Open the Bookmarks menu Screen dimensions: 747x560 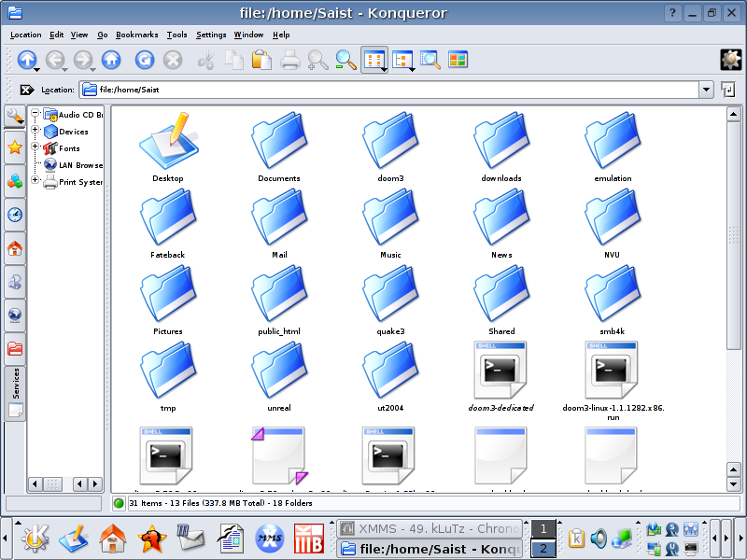[x=137, y=35]
